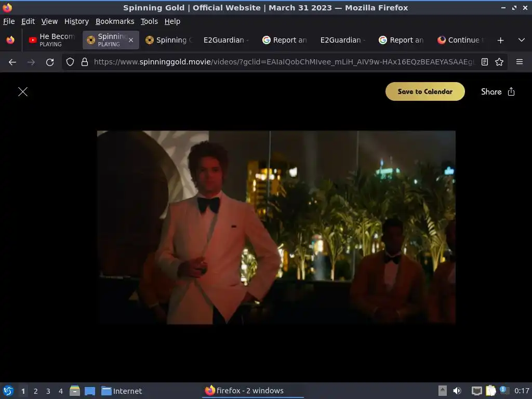Open the network monitor tray icon
Screen dimensions: 532x399
[x=477, y=391]
